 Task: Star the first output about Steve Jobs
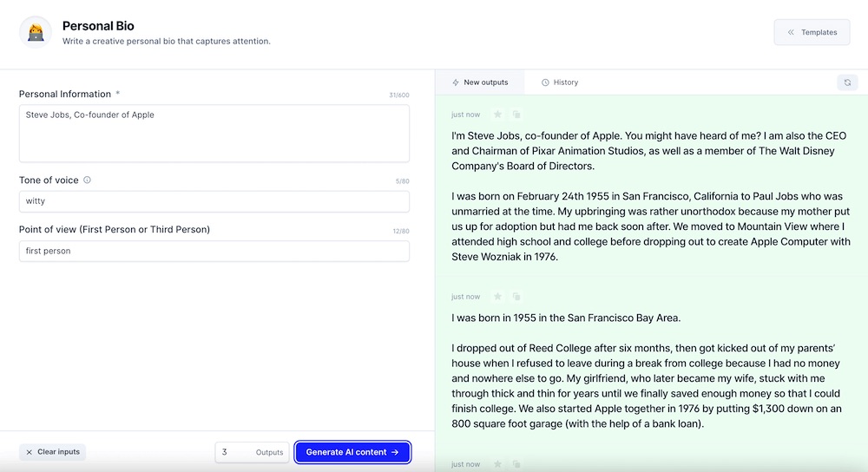(497, 114)
